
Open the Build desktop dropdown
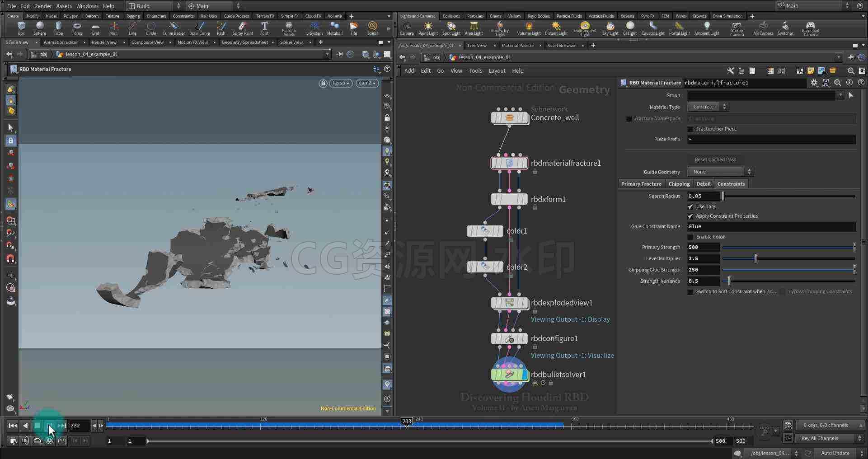(154, 6)
